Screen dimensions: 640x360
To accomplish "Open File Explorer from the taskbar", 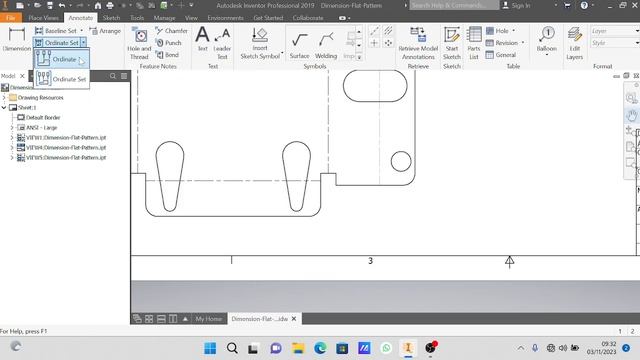I will tap(298, 348).
